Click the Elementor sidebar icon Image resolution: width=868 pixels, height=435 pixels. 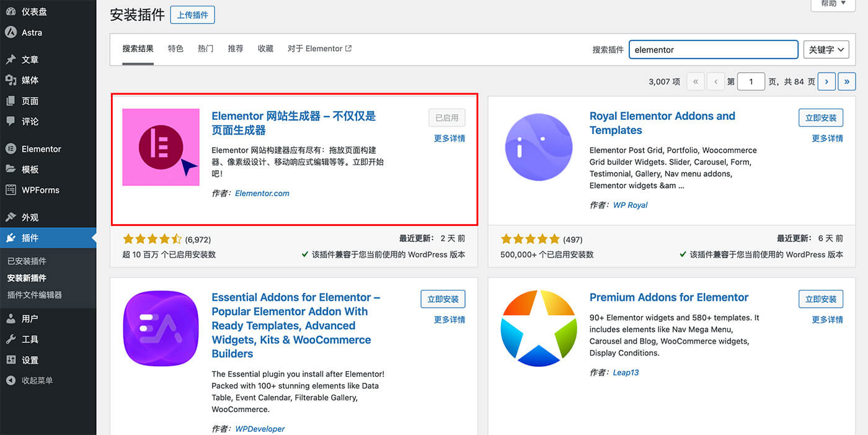coord(11,149)
